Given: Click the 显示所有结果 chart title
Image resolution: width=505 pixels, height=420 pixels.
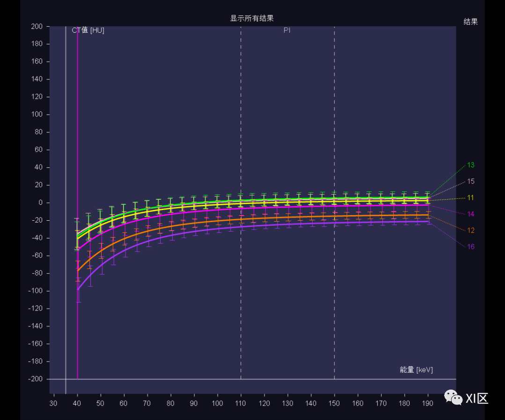Looking at the screenshot, I should point(252,18).
